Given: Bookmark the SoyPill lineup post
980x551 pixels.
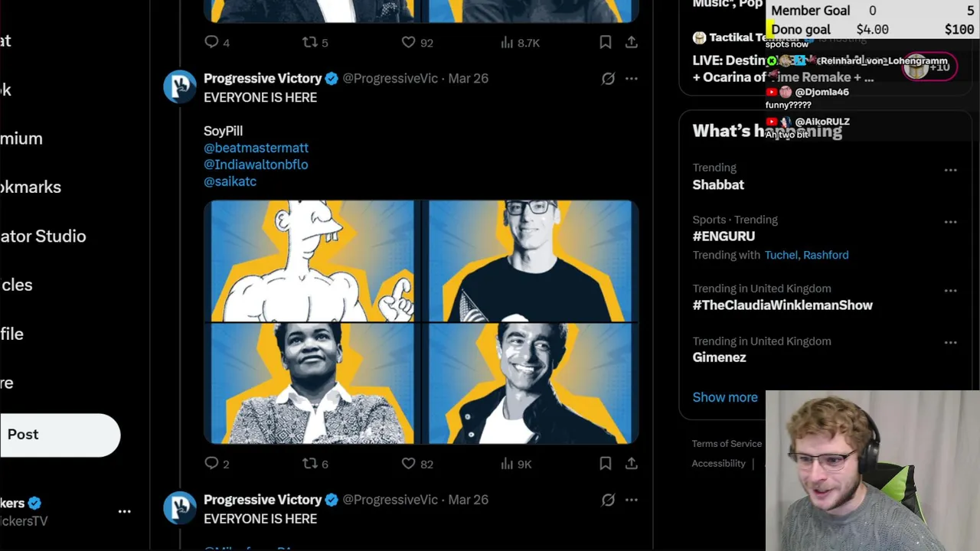Looking at the screenshot, I should 605,463.
